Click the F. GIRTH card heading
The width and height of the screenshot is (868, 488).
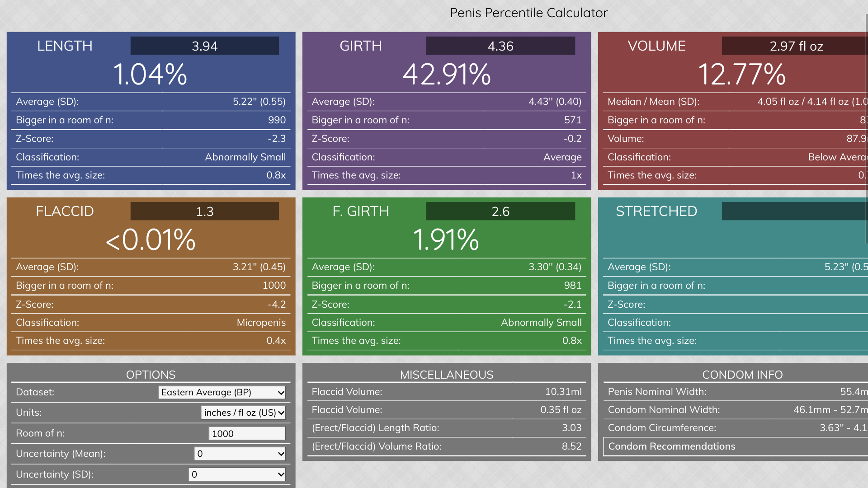pyautogui.click(x=361, y=211)
